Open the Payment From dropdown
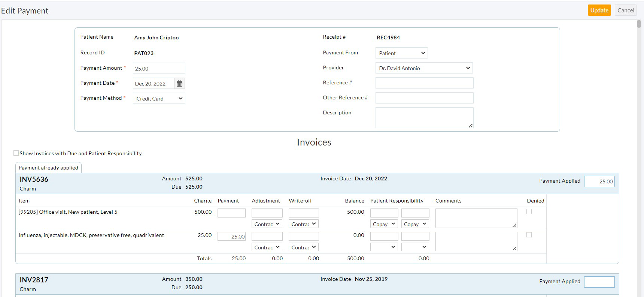The width and height of the screenshot is (644, 297). (401, 53)
